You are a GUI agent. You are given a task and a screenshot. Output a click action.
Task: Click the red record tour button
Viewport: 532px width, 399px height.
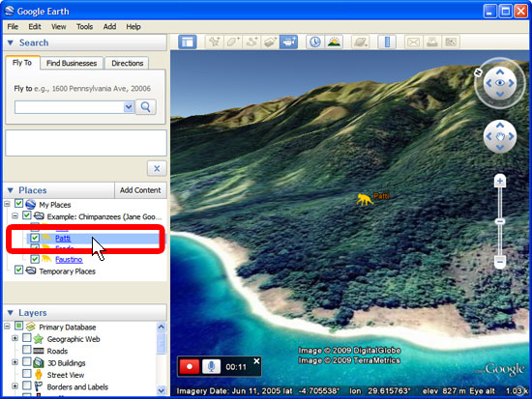pyautogui.click(x=189, y=366)
